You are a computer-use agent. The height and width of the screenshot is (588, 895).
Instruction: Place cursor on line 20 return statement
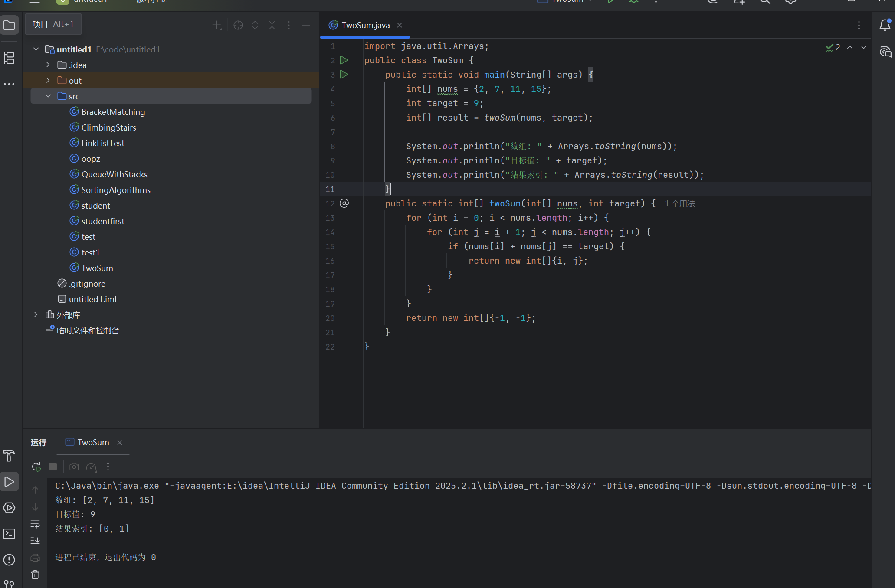point(471,318)
